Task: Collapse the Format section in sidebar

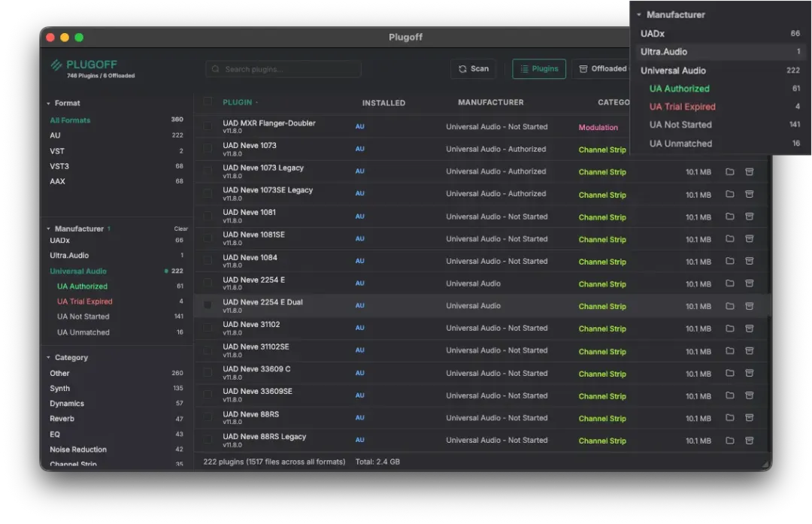Action: click(49, 104)
